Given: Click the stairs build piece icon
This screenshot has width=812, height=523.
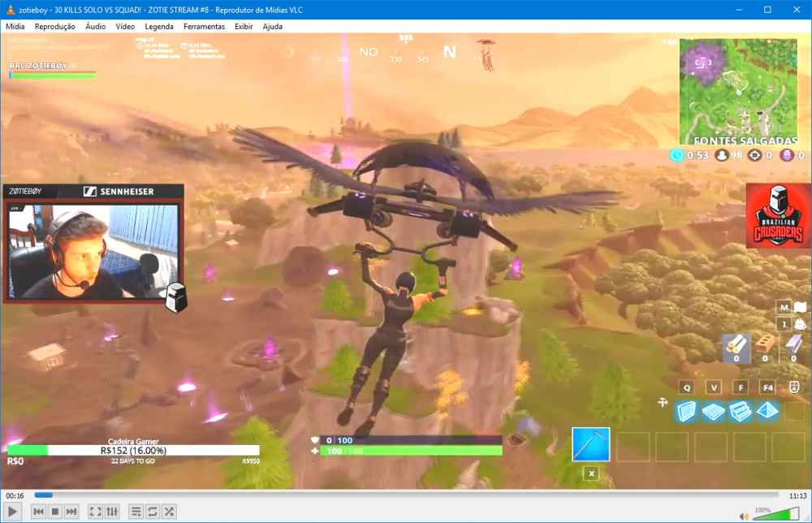Looking at the screenshot, I should pyautogui.click(x=740, y=412).
